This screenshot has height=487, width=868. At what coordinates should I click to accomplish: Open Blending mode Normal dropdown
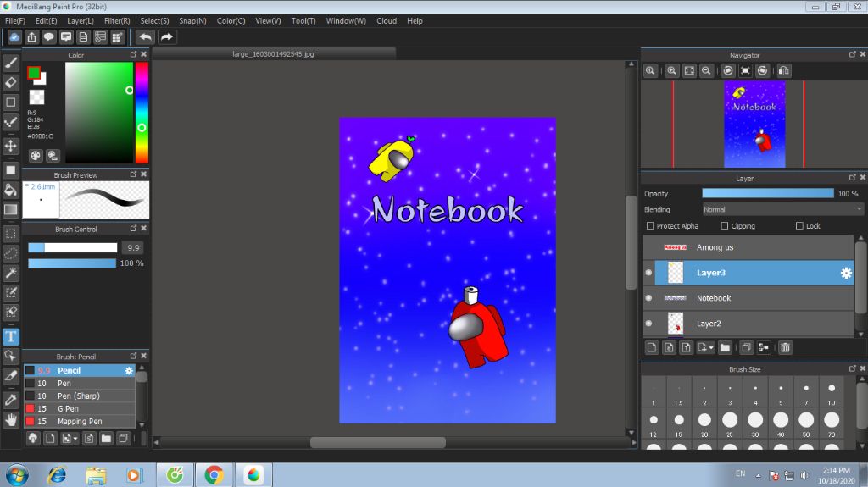782,209
